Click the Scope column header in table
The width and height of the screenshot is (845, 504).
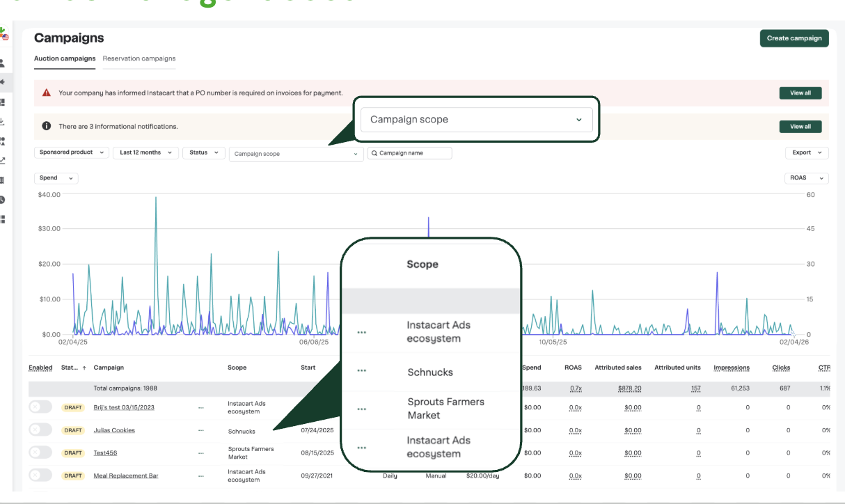(237, 368)
